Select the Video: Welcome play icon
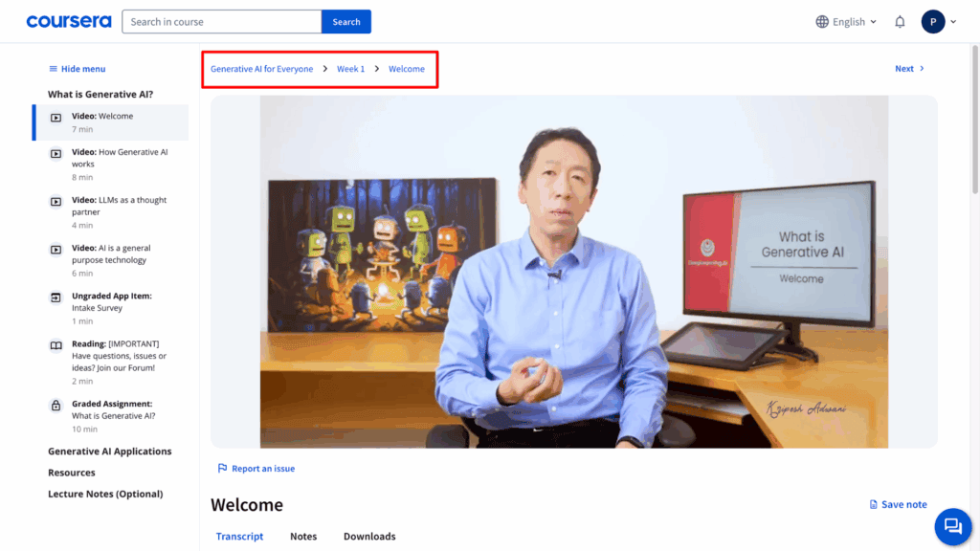This screenshot has width=980, height=551. tap(55, 116)
